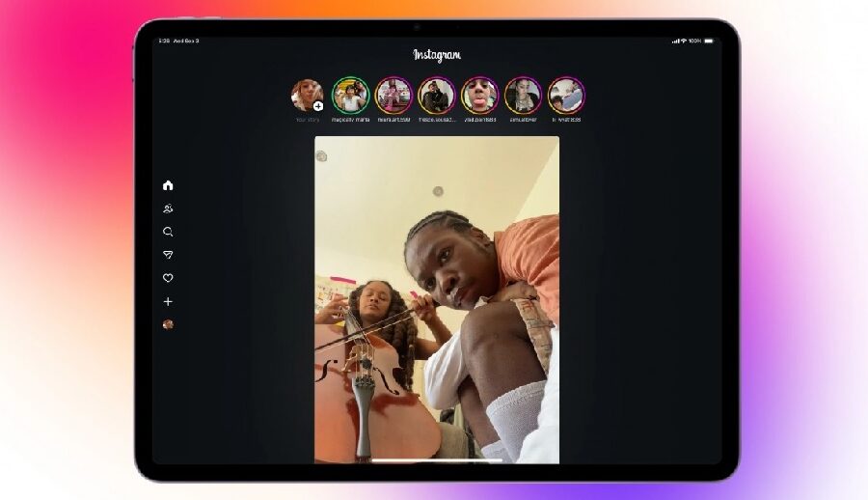
Task: Click the Instagram logo at top
Action: [437, 55]
